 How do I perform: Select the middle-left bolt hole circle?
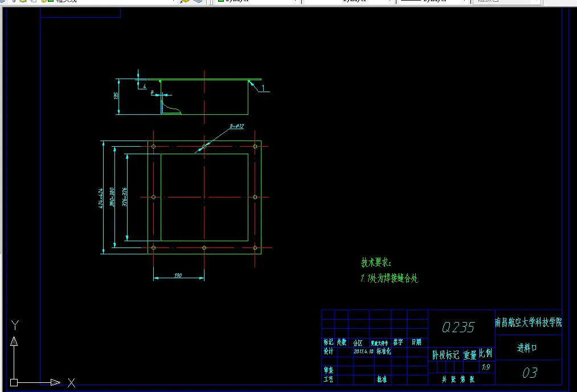tap(153, 197)
